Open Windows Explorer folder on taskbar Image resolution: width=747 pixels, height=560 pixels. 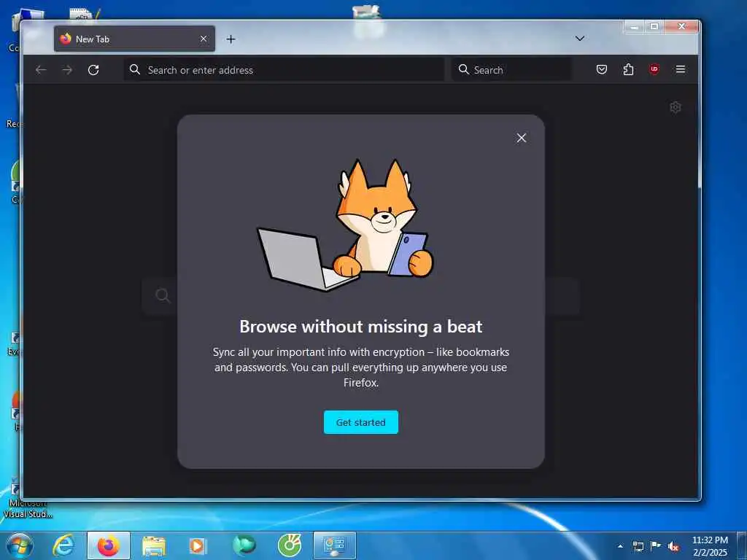click(x=153, y=545)
